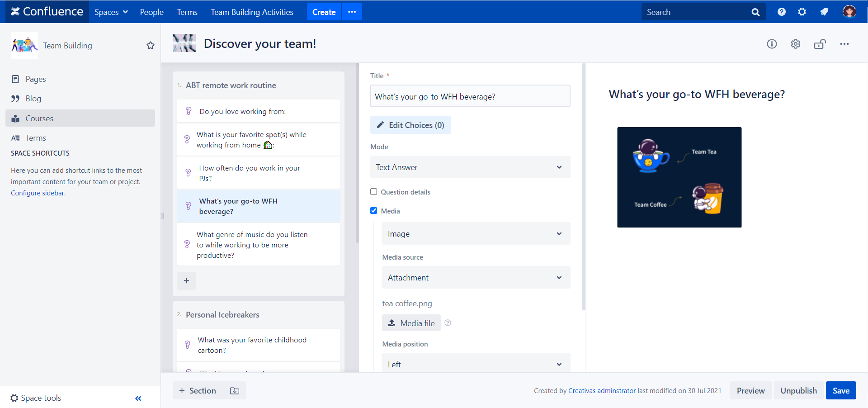Star the Team Building space
The image size is (868, 408).
(x=151, y=46)
